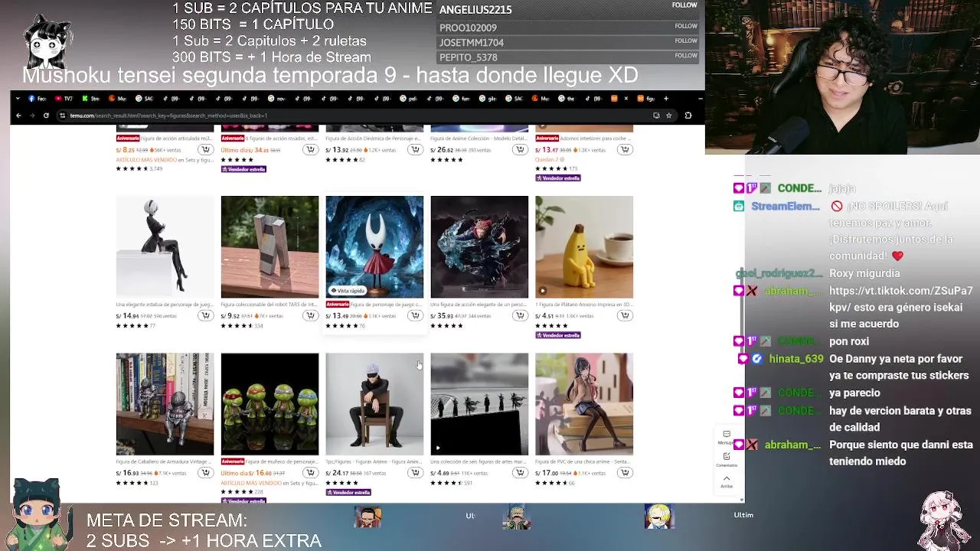
Task: Open the Hollow Knight figure thumbnail
Action: (374, 246)
